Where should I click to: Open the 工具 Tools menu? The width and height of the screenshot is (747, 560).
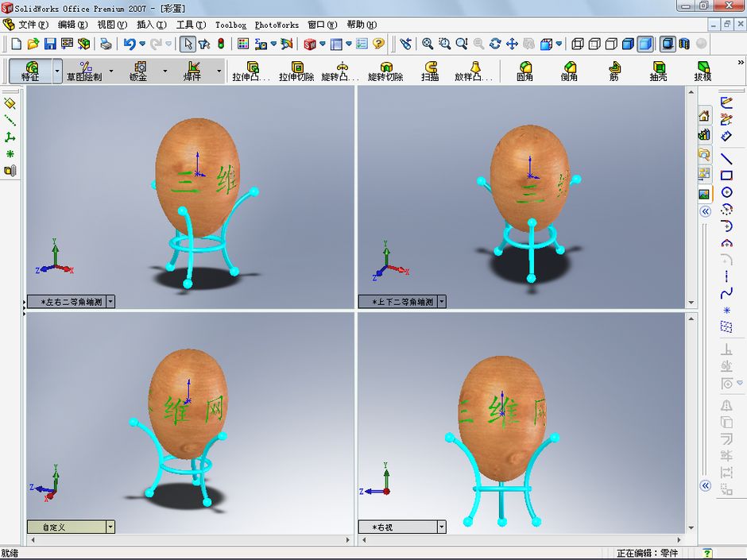coord(191,25)
